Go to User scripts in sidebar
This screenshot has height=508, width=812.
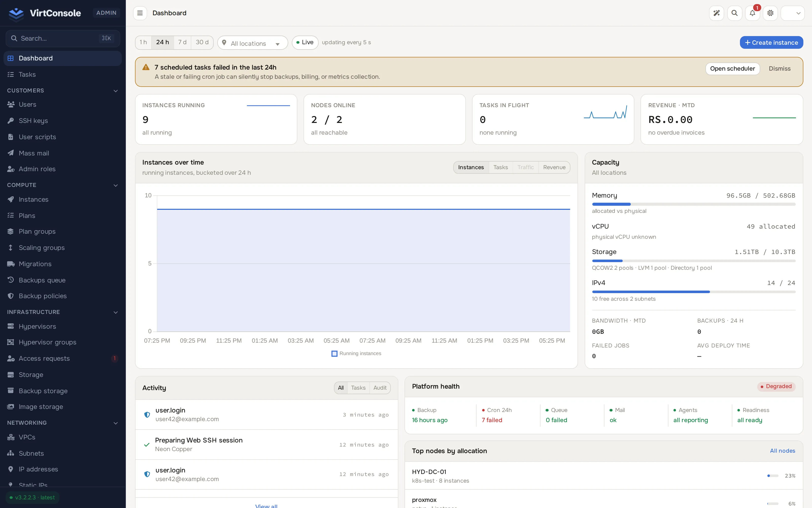tap(63, 137)
